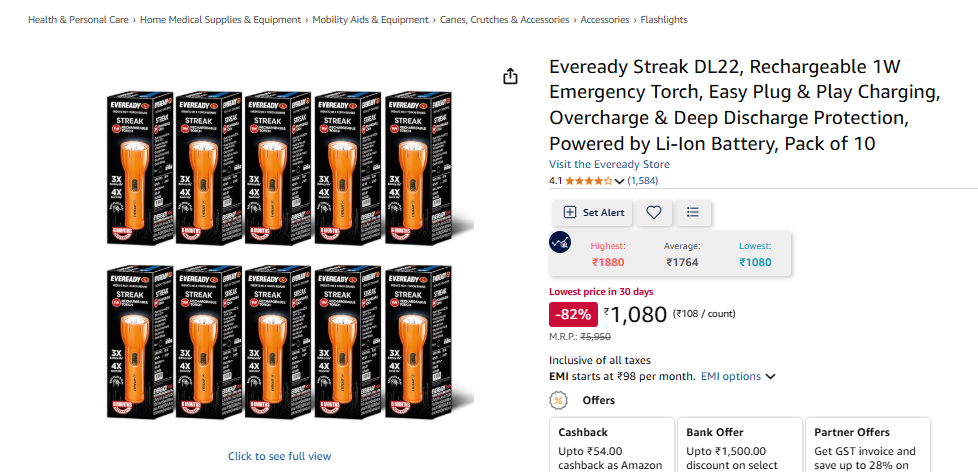Expand the EMI options dropdown
Viewport: 978px width, 472px height.
[x=738, y=376]
